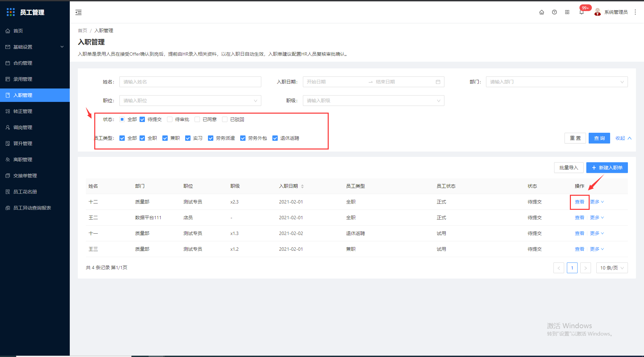Open 转正管理 in the sidebar

click(35, 111)
